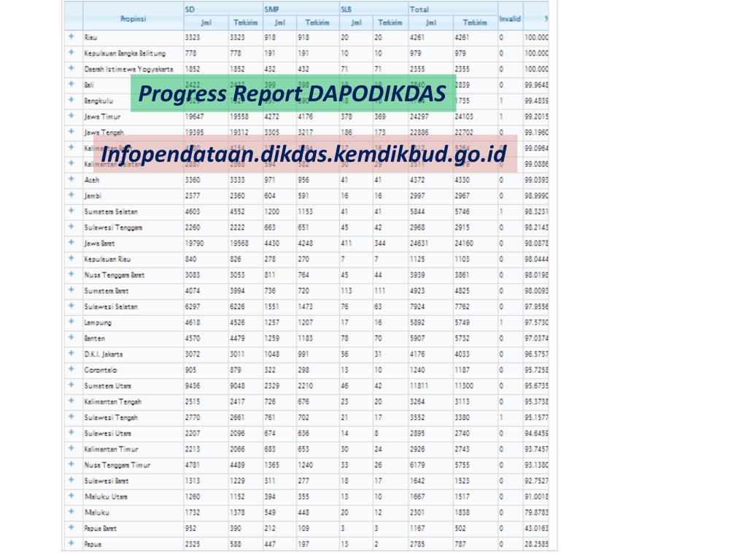Click Total Terkirim value 787
This screenshot has width=747, height=560.
pos(460,544)
